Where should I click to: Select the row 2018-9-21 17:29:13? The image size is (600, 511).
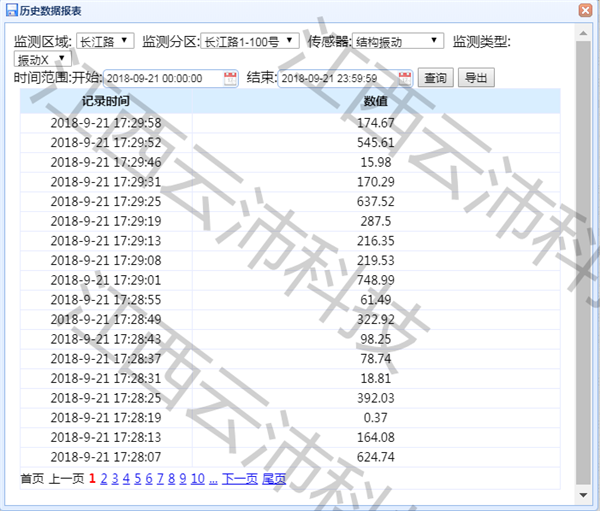pyautogui.click(x=290, y=241)
